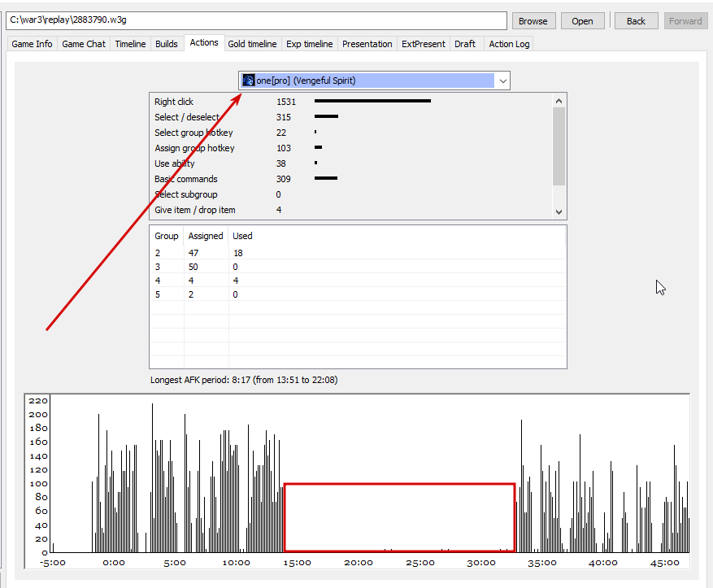Screen dimensions: 713x588
Task: Open the player selection dropdown arrow
Action: pos(503,81)
